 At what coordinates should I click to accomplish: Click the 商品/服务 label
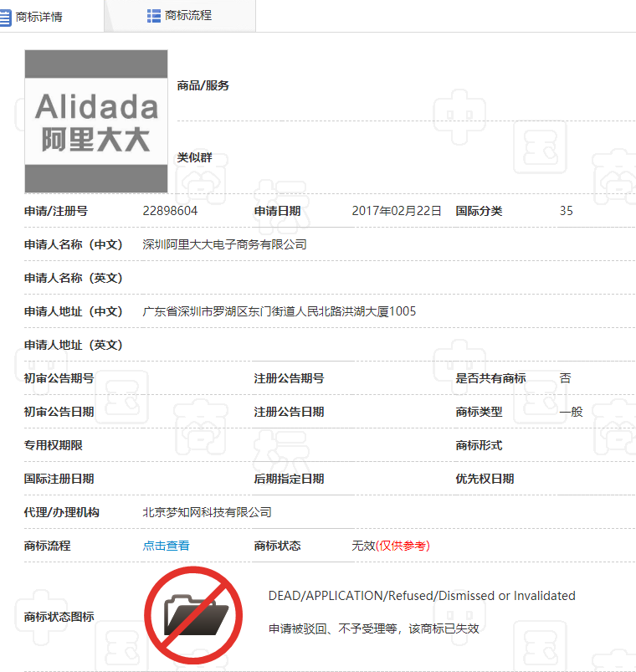coord(203,85)
